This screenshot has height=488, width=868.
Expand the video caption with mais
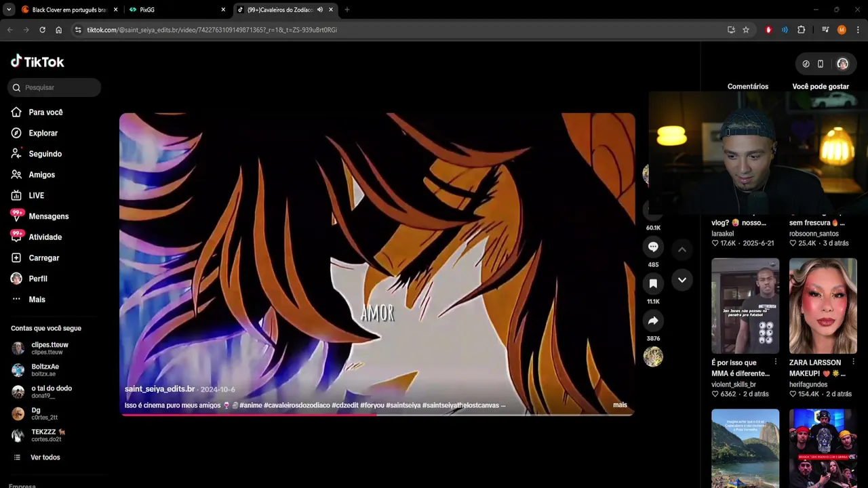coord(620,405)
